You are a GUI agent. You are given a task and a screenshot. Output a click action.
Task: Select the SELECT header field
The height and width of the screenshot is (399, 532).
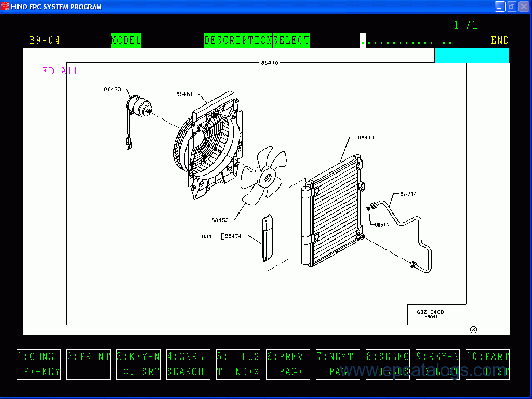[291, 41]
